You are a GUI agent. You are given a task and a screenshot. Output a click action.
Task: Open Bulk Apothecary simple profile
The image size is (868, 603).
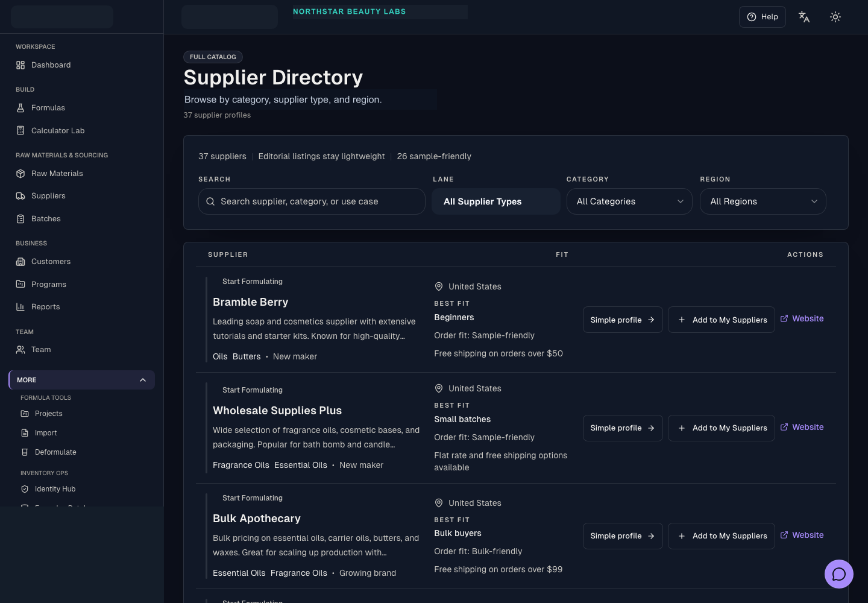point(622,535)
